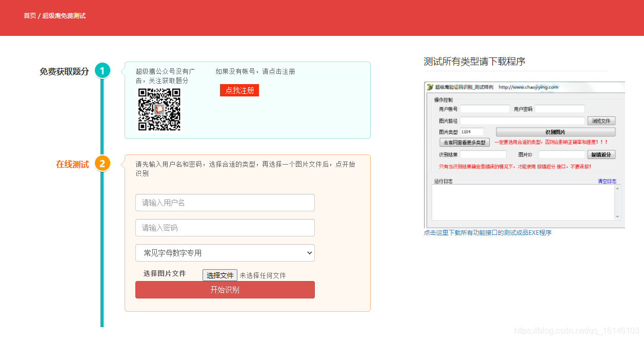Click the 超级鹰公众号没有广告 notice text

click(x=166, y=76)
